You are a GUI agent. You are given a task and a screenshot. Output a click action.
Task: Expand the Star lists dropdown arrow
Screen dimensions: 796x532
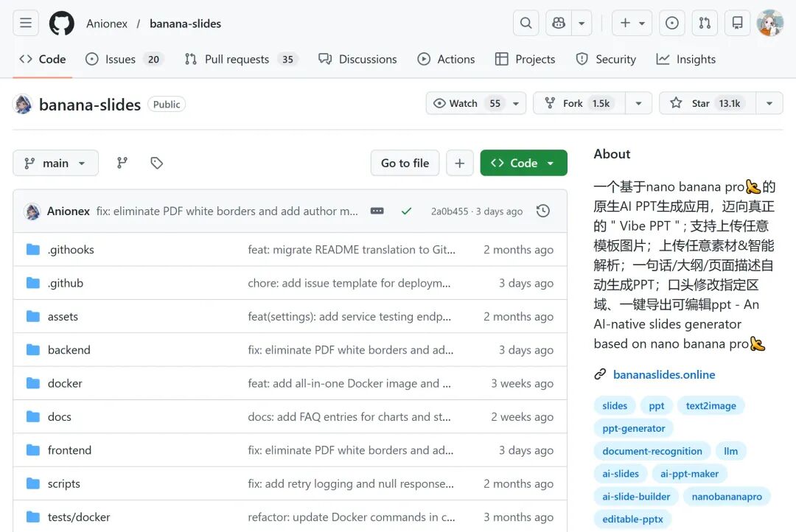[x=769, y=104]
